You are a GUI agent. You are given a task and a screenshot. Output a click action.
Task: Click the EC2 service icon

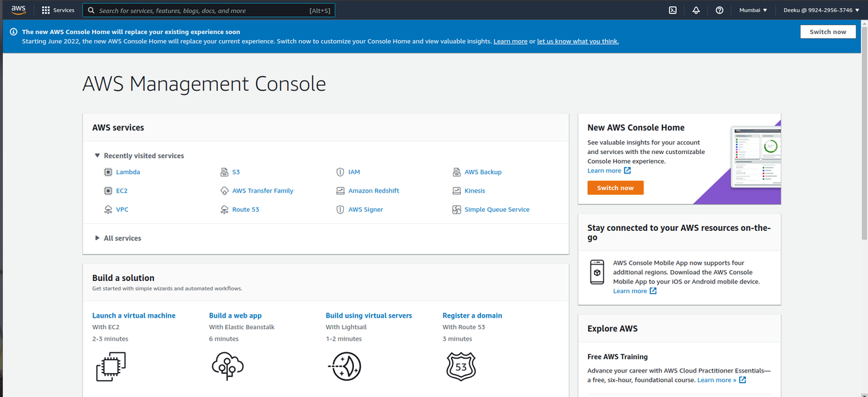click(108, 191)
